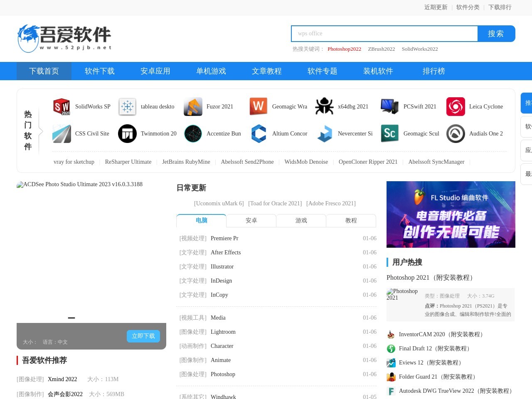The width and height of the screenshot is (532, 399).
Task: Open the After Effects entry
Action: point(226,253)
